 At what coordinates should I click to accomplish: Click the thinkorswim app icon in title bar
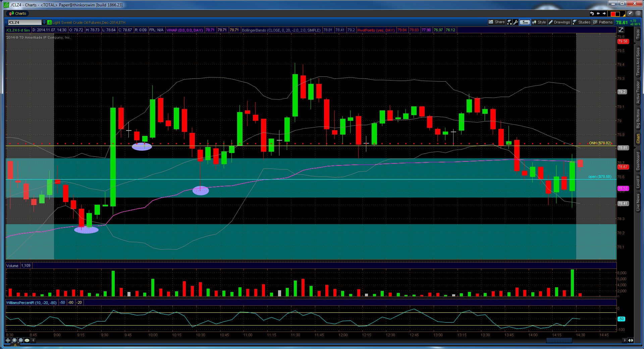[x=7, y=5]
